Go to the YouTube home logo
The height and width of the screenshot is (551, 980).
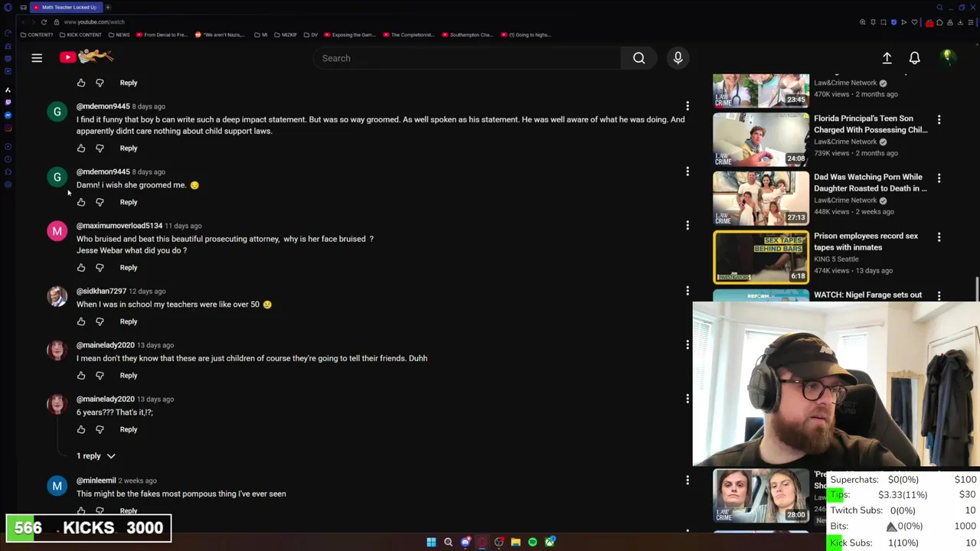tap(87, 57)
